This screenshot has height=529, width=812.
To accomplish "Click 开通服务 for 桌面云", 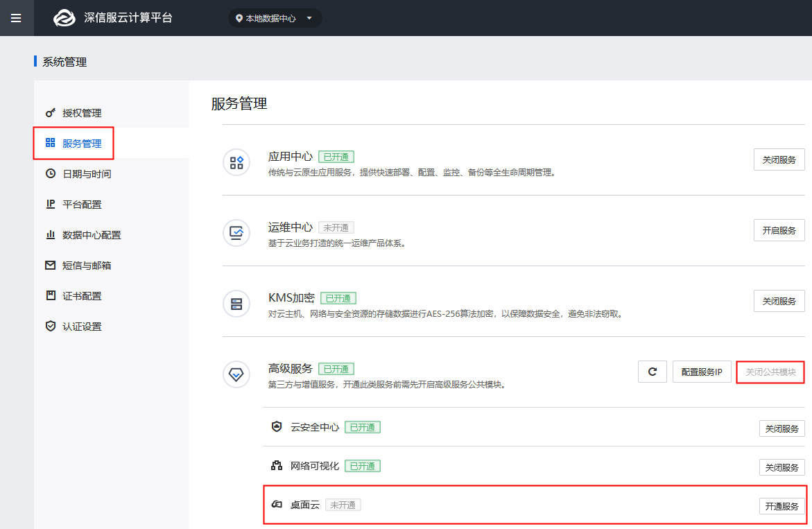I will tap(782, 506).
